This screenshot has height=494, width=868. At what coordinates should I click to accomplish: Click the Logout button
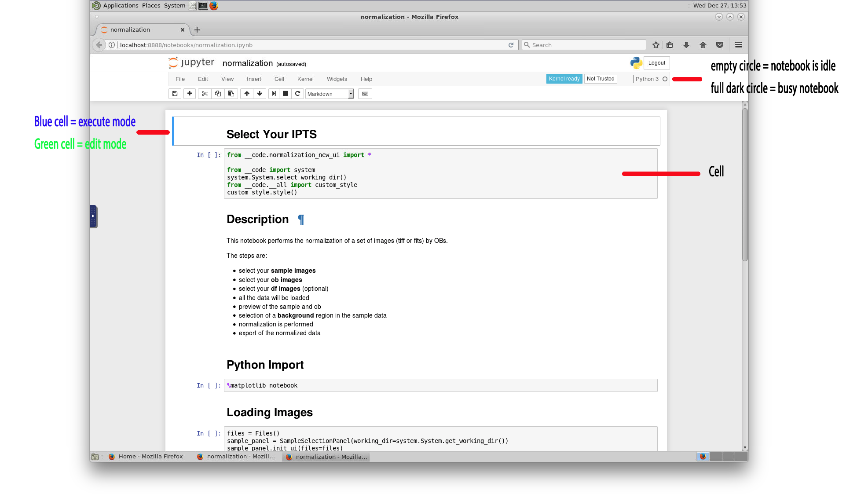click(656, 63)
